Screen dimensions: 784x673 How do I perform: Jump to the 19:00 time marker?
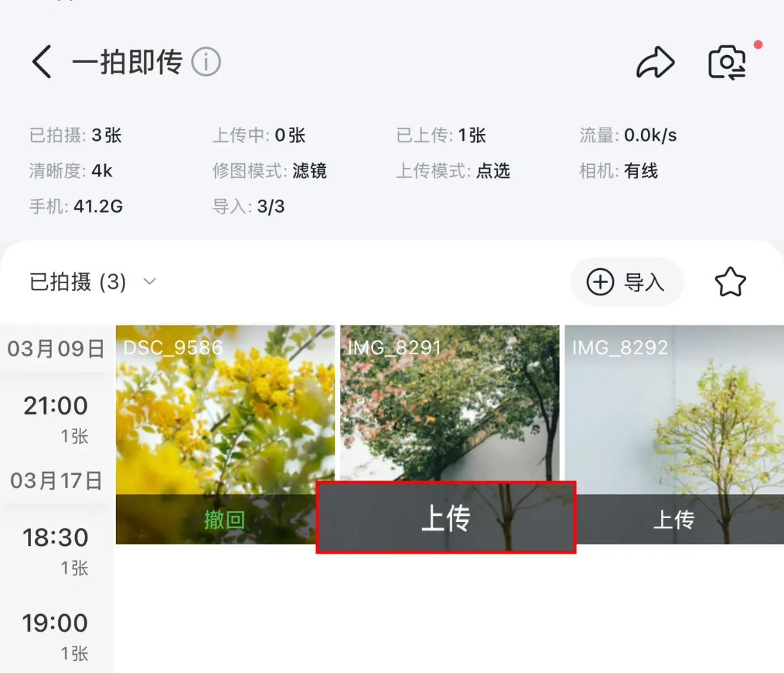point(56,636)
